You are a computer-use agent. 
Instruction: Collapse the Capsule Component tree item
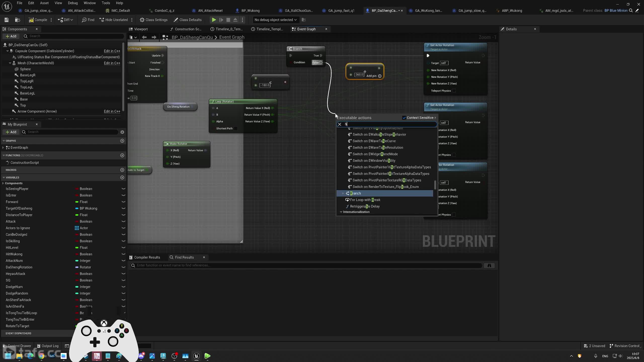(8, 51)
